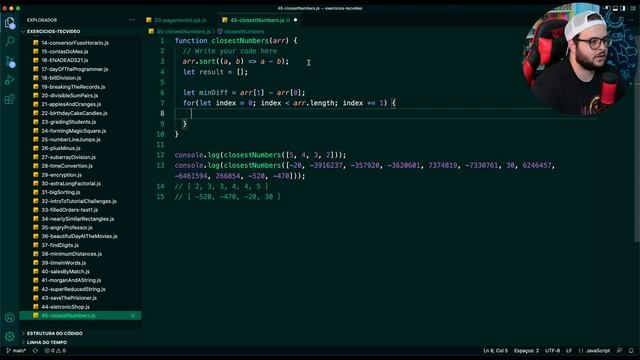Click closestNumbers in the breadcrumb
Viewport: 640px width, 360px height.
[244, 31]
